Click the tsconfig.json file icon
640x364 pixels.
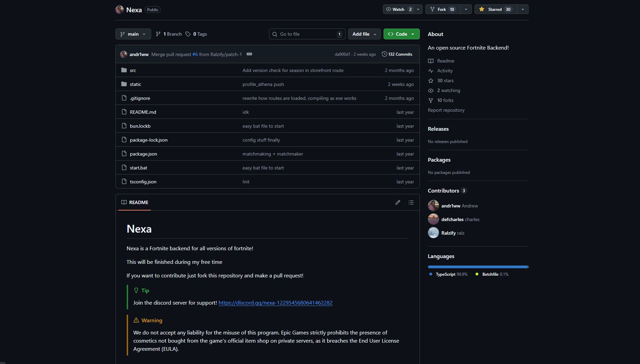pos(124,182)
